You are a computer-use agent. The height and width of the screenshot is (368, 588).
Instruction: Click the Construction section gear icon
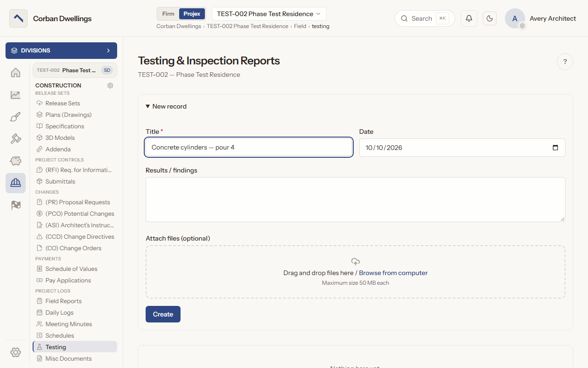(110, 86)
